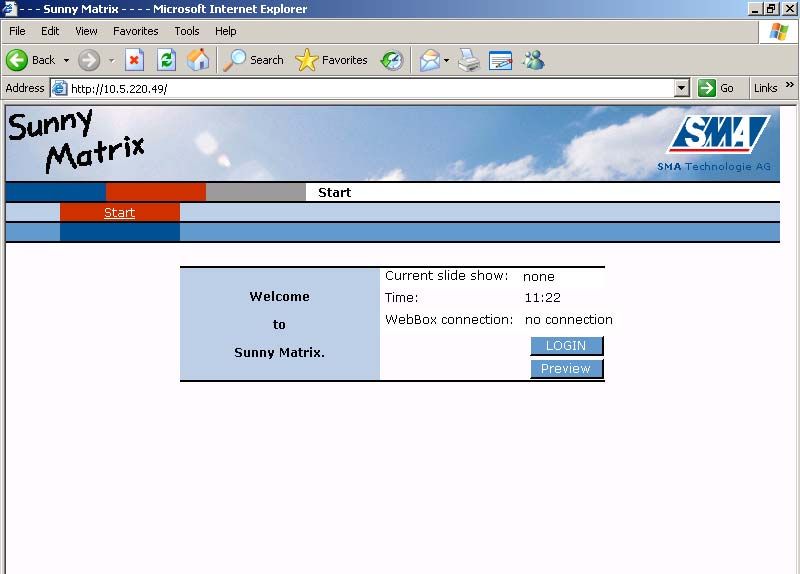Click the 'SMA Technologie AG' text
Image resolution: width=800 pixels, height=574 pixels.
(x=714, y=166)
